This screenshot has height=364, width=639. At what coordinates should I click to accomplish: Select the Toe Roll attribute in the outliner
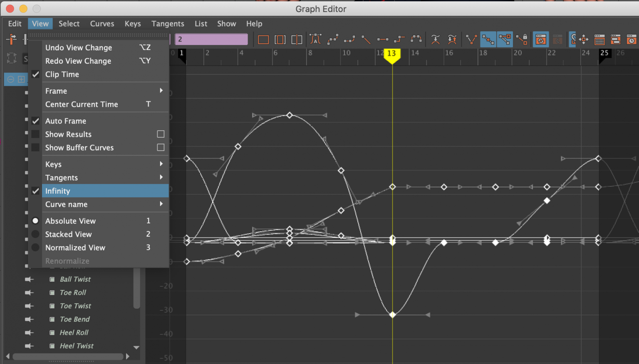73,292
